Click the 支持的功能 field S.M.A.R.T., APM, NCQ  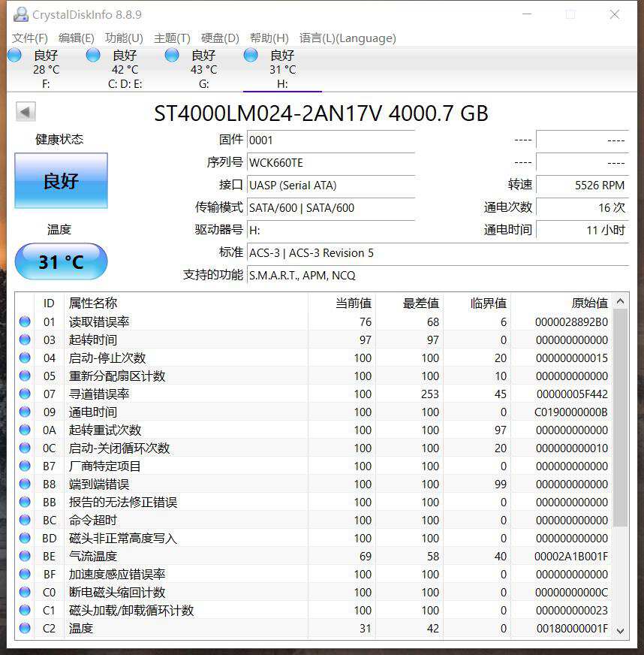(438, 275)
